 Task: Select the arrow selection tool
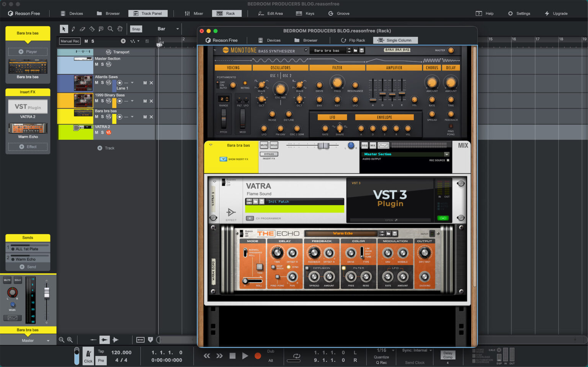pos(64,29)
